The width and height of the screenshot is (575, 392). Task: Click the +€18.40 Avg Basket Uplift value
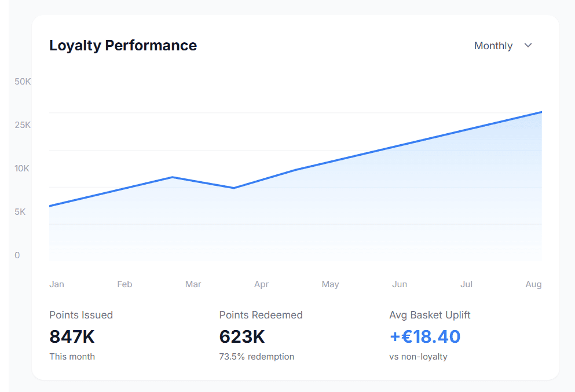tap(425, 336)
